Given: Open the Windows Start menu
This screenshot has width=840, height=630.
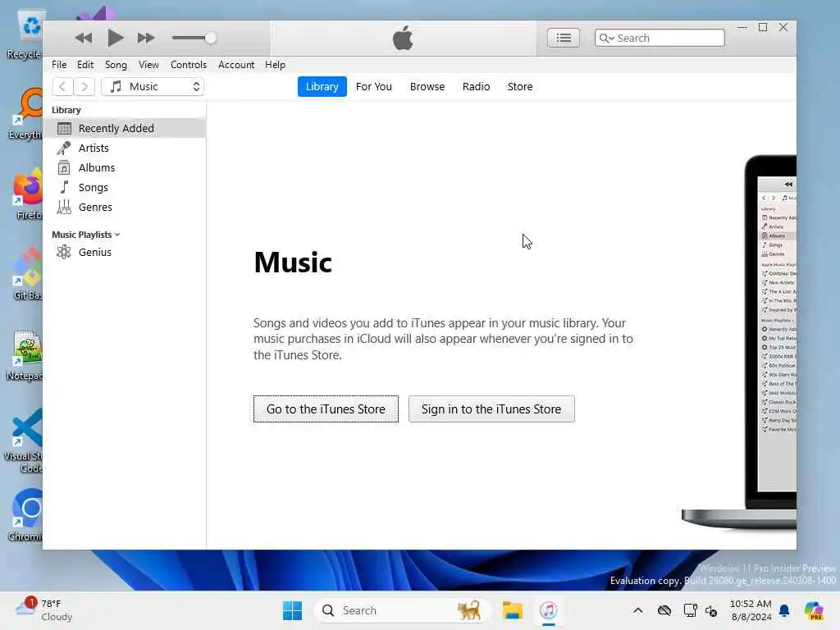Looking at the screenshot, I should point(292,610).
